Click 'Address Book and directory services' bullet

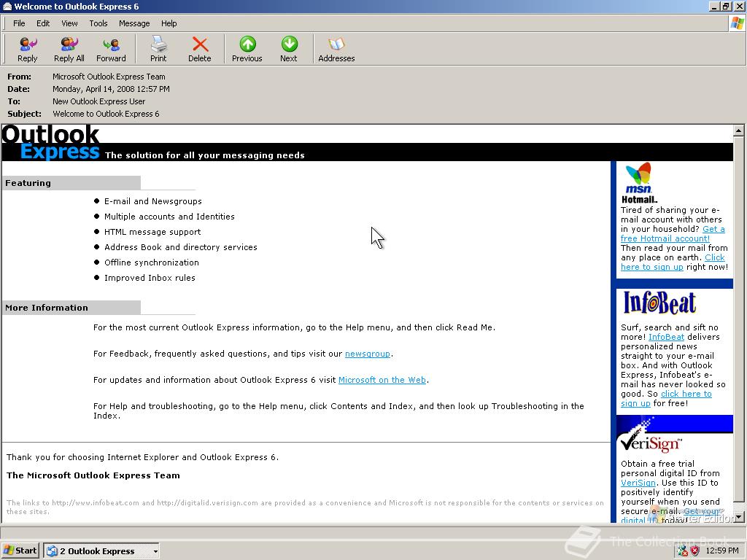coord(181,247)
